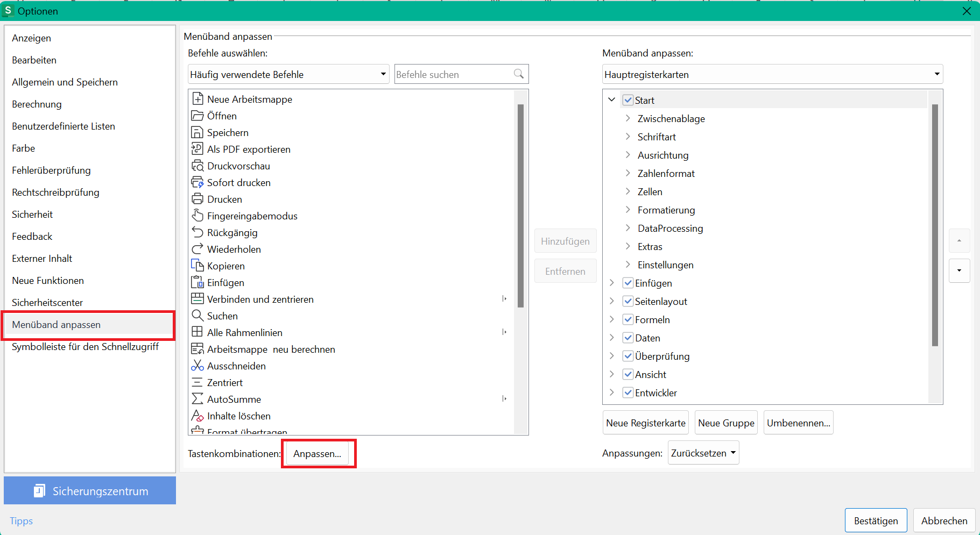The width and height of the screenshot is (980, 535).
Task: Click the Verbinden und zentrieren icon
Action: click(198, 299)
